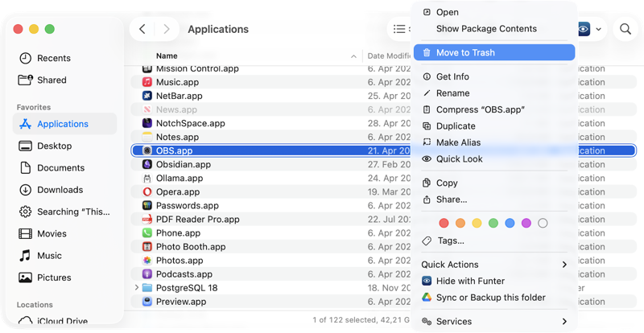Click the list view icon in toolbar
This screenshot has height=333, width=644.
399,29
